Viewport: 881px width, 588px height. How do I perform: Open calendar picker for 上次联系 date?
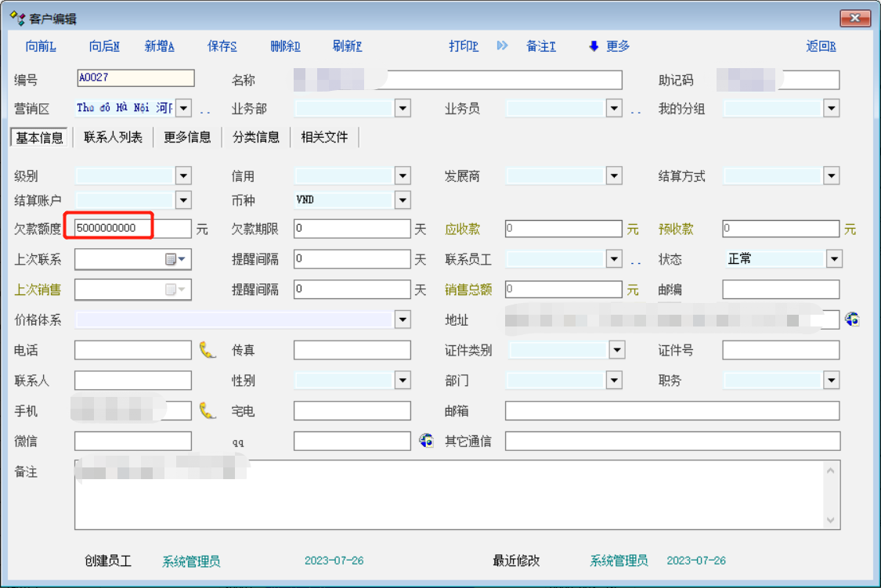point(175,259)
